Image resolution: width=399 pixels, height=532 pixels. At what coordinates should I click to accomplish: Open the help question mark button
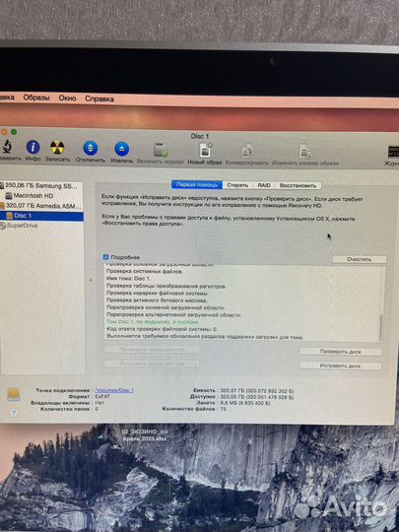pyautogui.click(x=13, y=413)
